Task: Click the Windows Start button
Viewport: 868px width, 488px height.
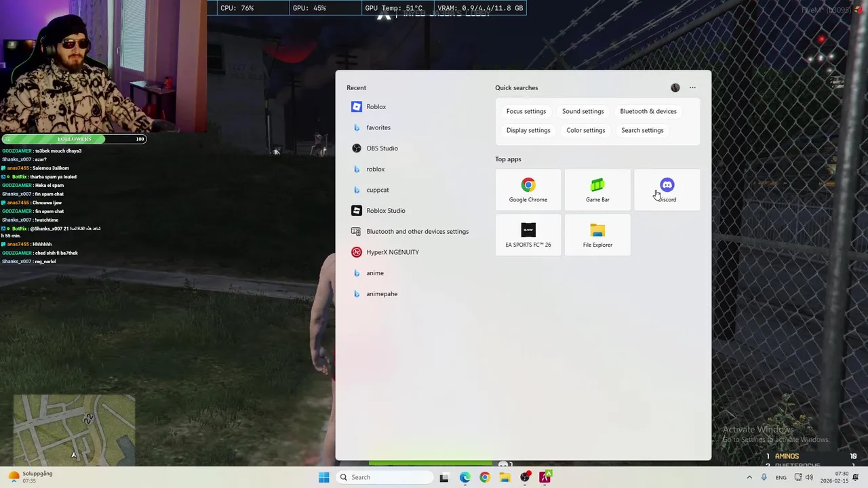Action: (324, 477)
